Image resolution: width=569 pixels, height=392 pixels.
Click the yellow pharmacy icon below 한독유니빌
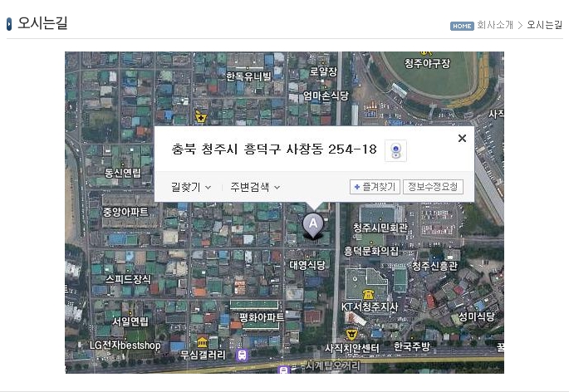(199, 116)
